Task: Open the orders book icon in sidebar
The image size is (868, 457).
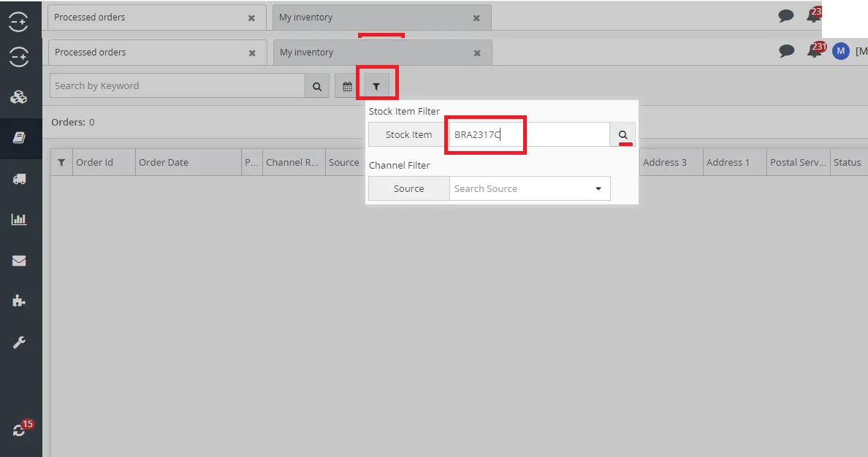Action: tap(19, 138)
